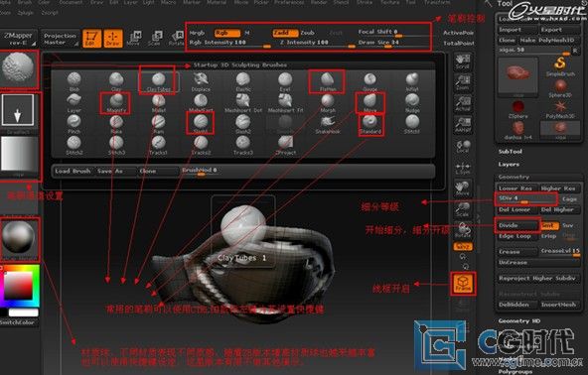Select the Layer brush
Viewport: 588px width, 375px height.
(73, 103)
